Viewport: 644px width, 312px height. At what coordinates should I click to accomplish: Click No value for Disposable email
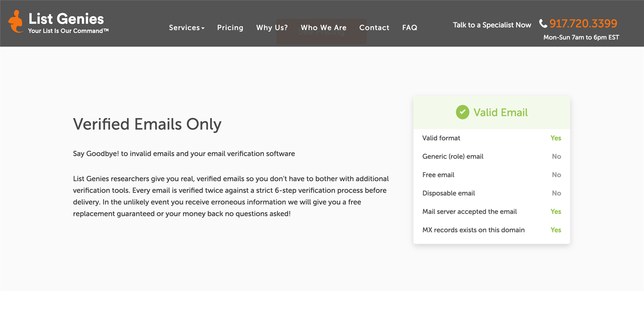click(556, 193)
